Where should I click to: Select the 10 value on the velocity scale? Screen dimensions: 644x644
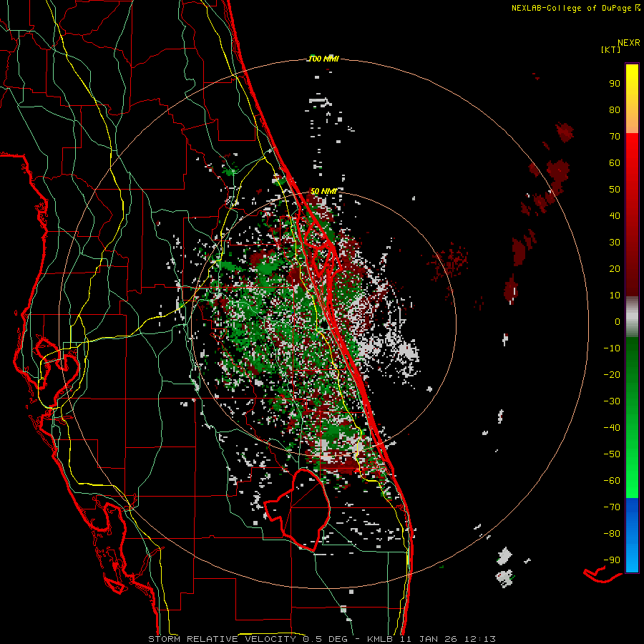click(615, 296)
